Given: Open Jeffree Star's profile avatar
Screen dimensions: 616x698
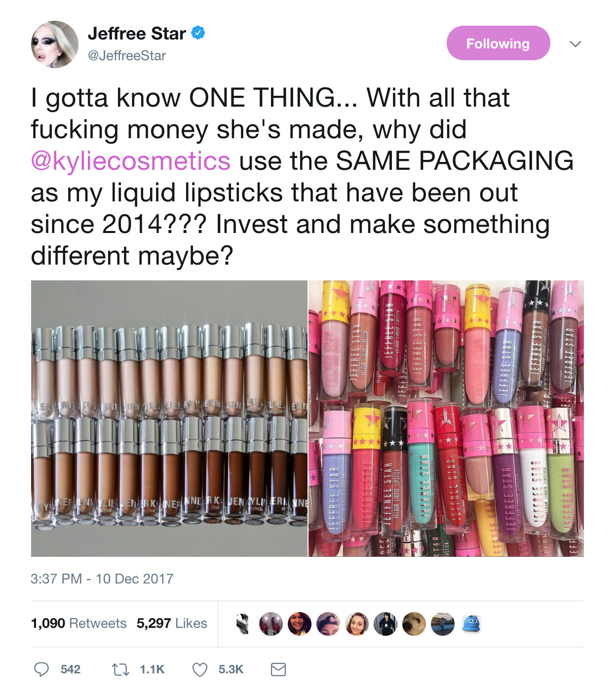Looking at the screenshot, I should click(55, 44).
